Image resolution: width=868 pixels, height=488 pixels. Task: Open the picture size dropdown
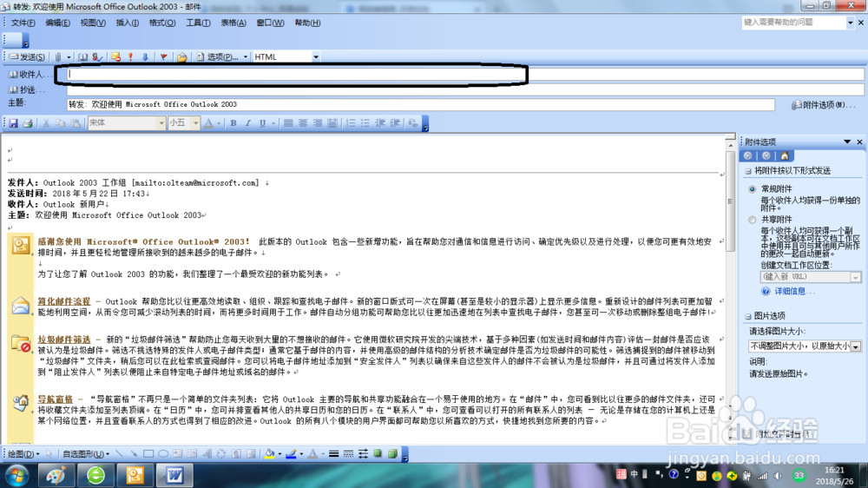856,346
